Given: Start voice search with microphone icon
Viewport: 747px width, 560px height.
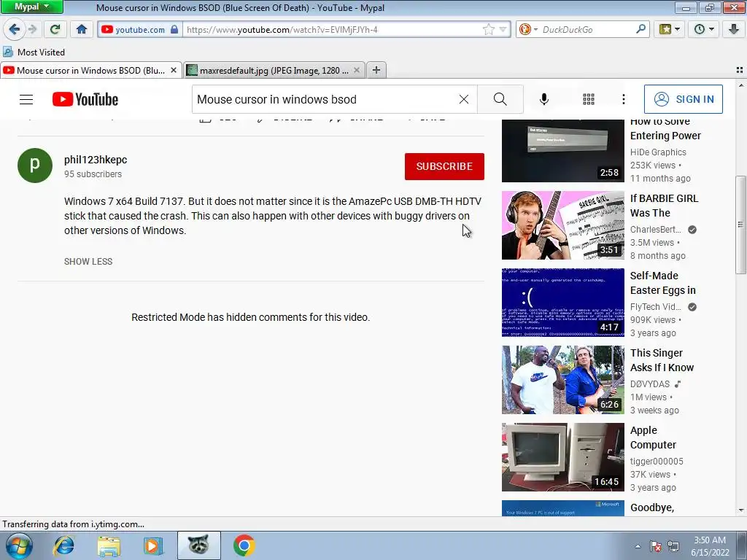Looking at the screenshot, I should coord(544,99).
